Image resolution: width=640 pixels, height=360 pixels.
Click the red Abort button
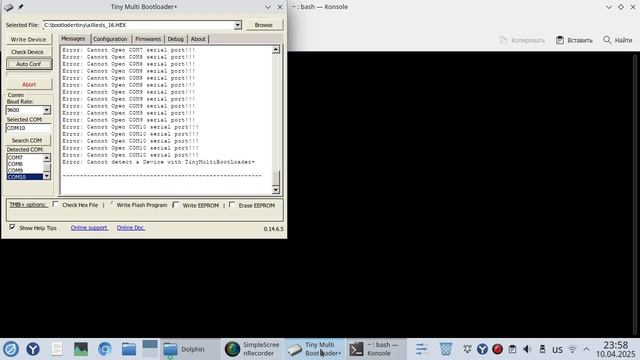coord(29,84)
